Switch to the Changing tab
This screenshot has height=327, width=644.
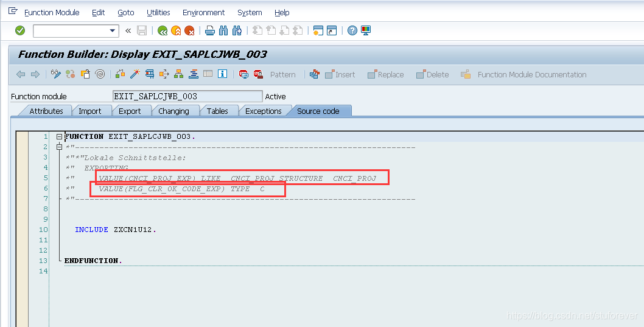coord(173,111)
